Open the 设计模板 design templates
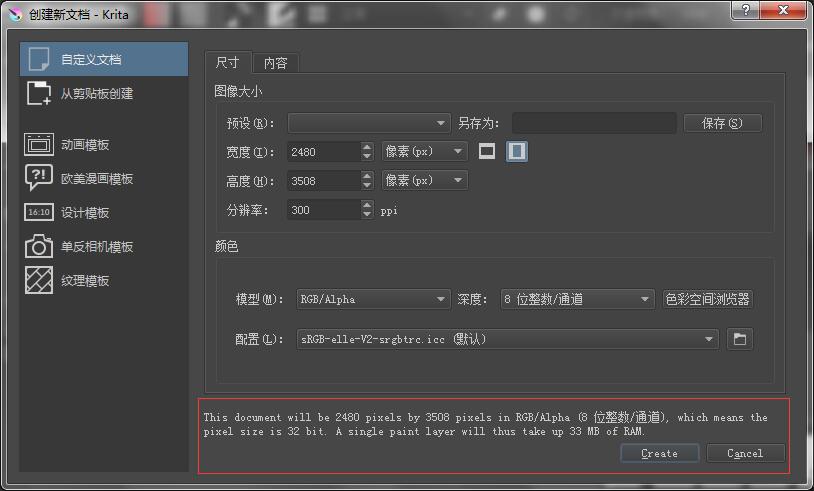The image size is (814, 491). coord(104,212)
